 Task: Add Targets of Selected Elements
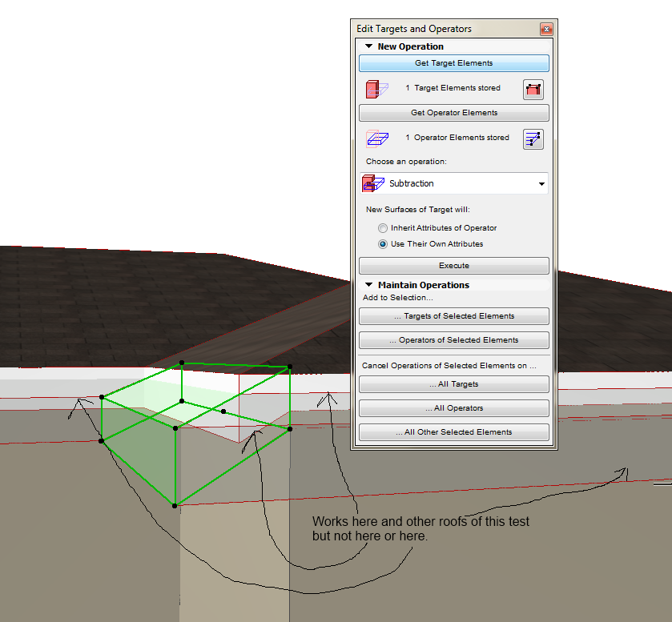pyautogui.click(x=454, y=316)
